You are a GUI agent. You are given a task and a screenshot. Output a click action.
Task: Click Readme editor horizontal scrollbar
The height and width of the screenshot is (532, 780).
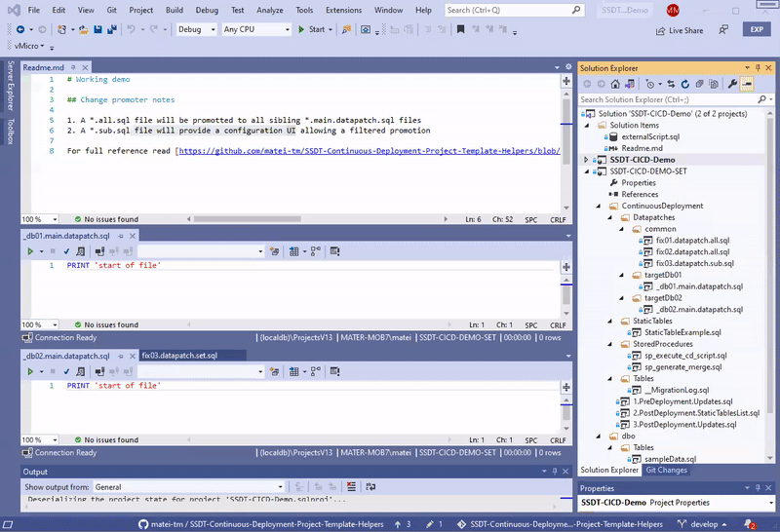click(x=248, y=219)
